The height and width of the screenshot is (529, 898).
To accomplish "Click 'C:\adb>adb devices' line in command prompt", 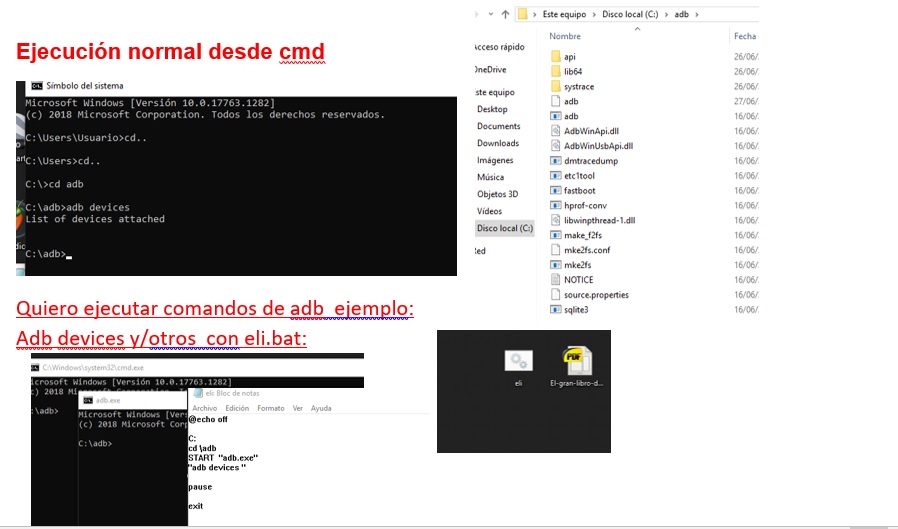I will pyautogui.click(x=77, y=207).
